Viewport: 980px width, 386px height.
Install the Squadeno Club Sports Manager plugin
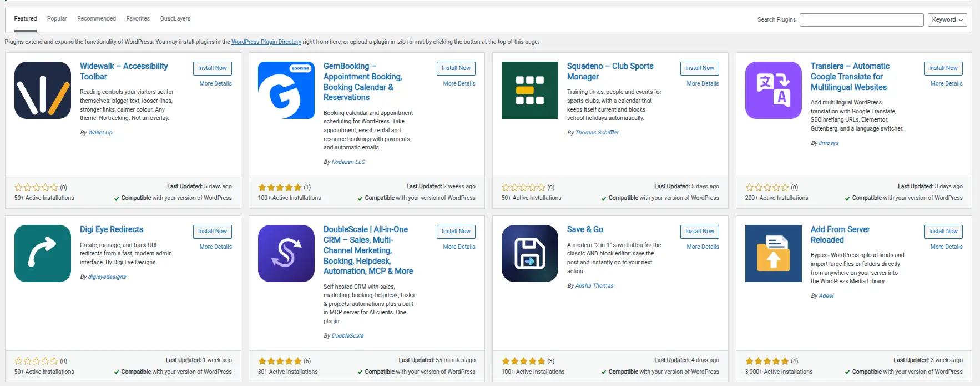click(700, 68)
